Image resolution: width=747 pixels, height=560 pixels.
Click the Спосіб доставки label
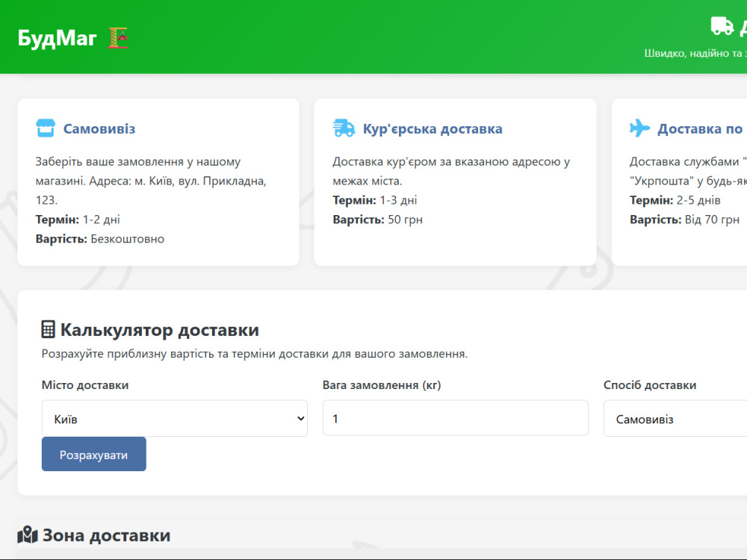(650, 385)
